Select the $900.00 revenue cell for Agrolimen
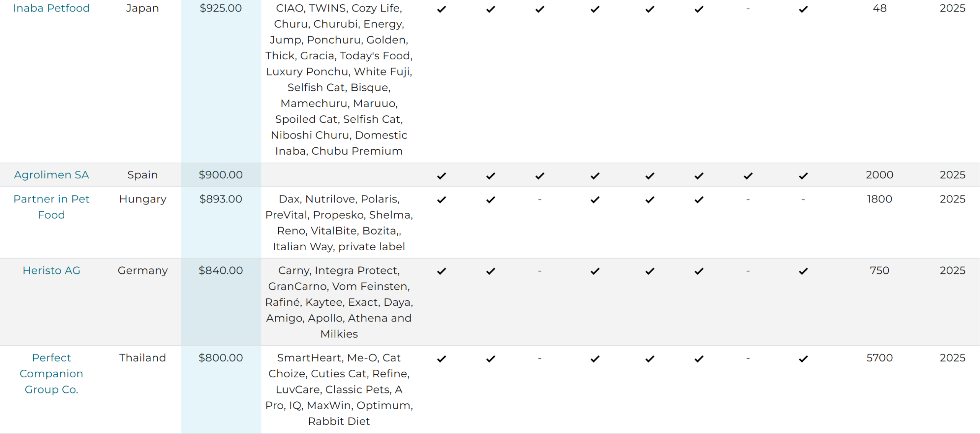 (x=221, y=175)
